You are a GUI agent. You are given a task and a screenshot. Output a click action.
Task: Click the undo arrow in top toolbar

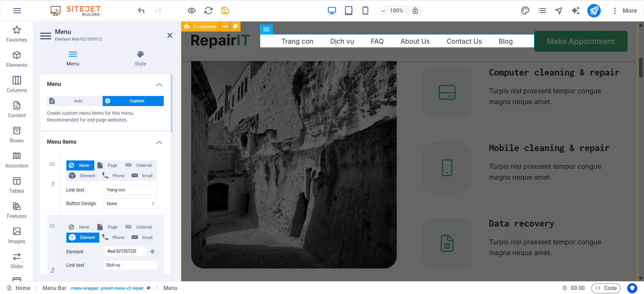[141, 11]
